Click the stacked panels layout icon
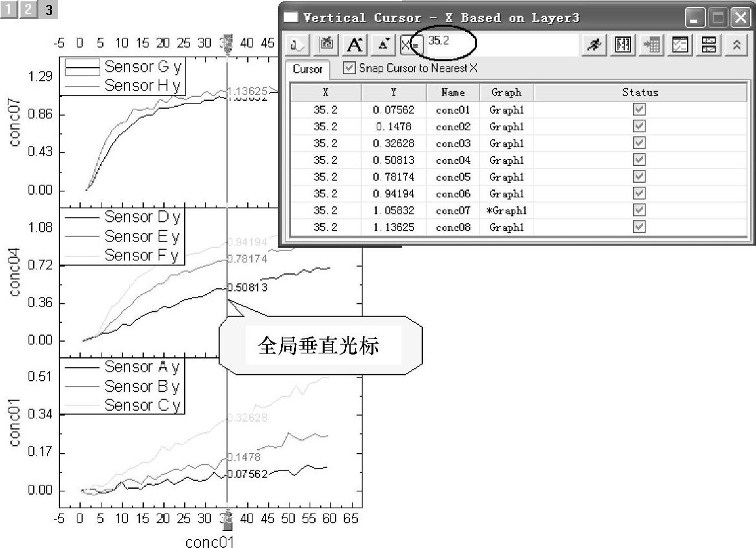Screen dimensions: 756x548 [709, 46]
